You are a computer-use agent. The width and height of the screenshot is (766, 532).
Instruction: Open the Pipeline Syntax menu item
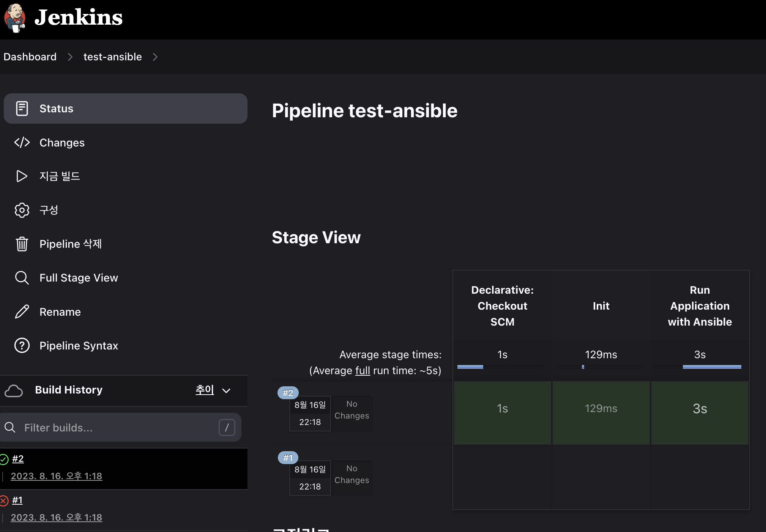tap(79, 346)
